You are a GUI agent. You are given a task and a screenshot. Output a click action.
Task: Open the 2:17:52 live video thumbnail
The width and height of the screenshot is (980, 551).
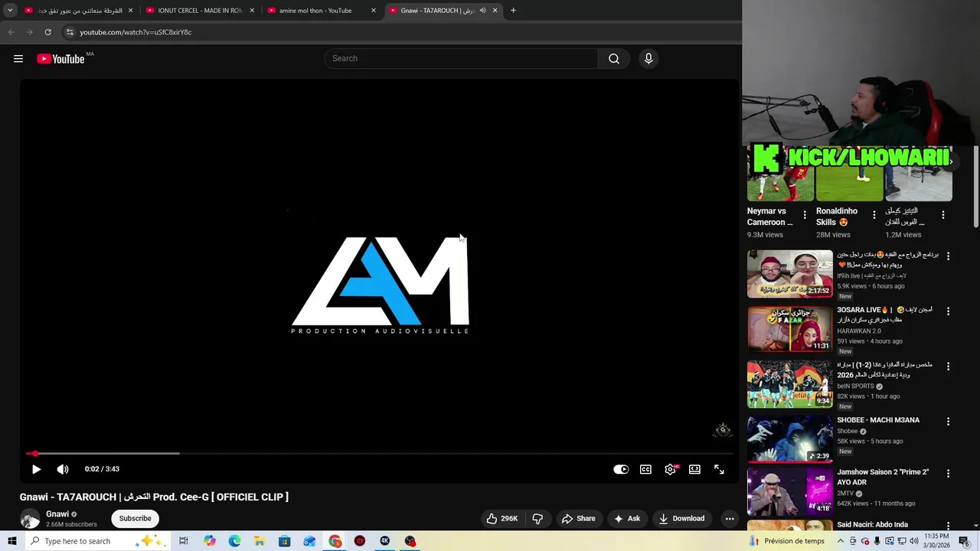pyautogui.click(x=789, y=274)
